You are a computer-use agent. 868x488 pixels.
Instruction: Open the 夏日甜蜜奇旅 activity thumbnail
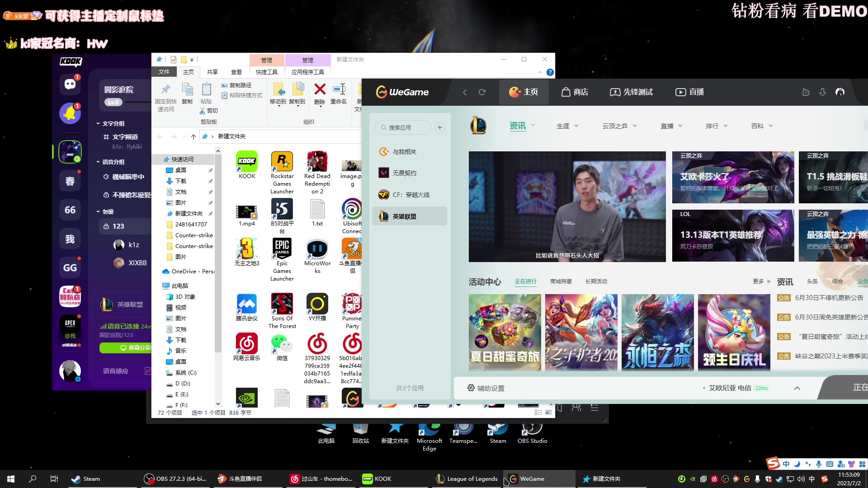pos(505,333)
